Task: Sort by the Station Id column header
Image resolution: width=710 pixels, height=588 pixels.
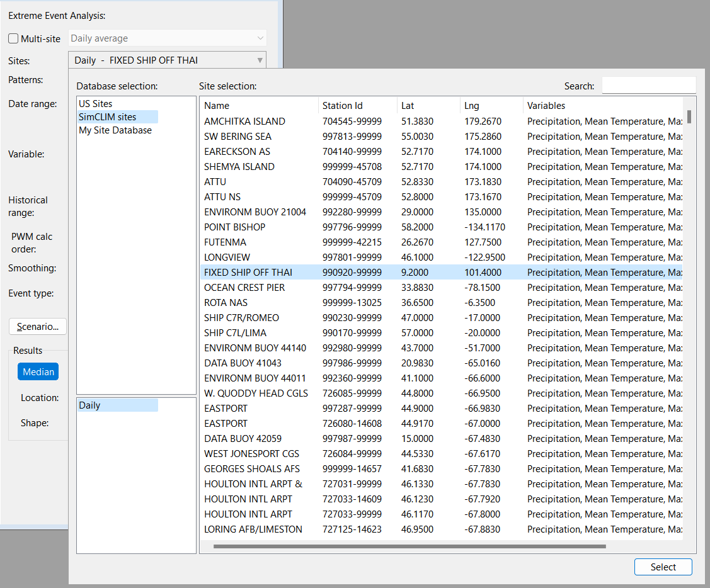Action: (358, 106)
